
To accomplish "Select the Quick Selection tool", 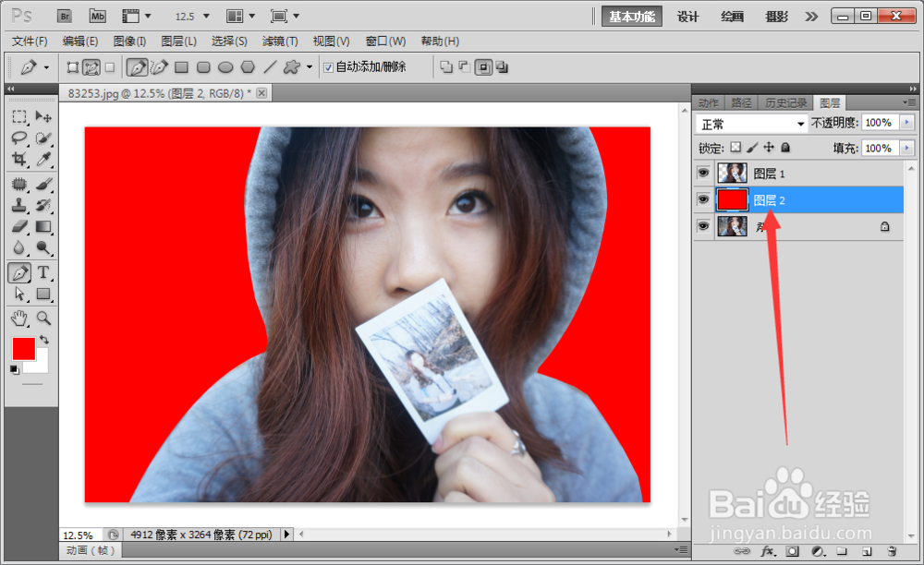I will click(x=43, y=138).
